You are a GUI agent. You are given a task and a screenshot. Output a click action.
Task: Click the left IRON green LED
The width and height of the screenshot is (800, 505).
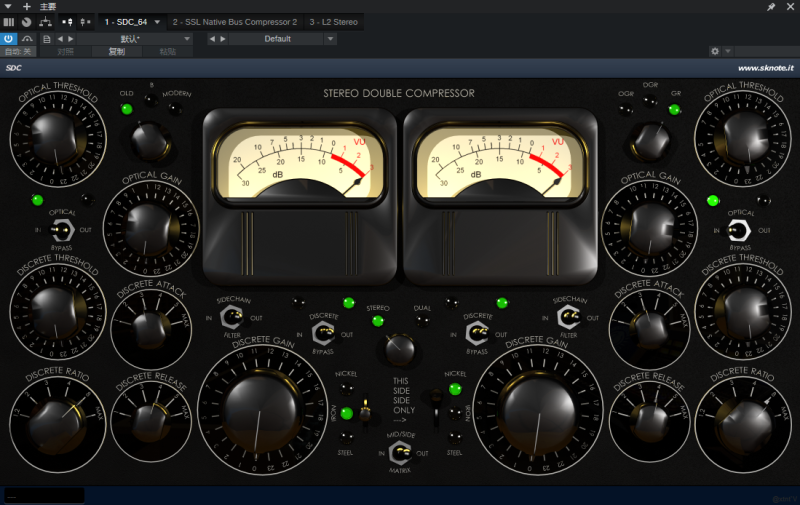click(x=346, y=413)
